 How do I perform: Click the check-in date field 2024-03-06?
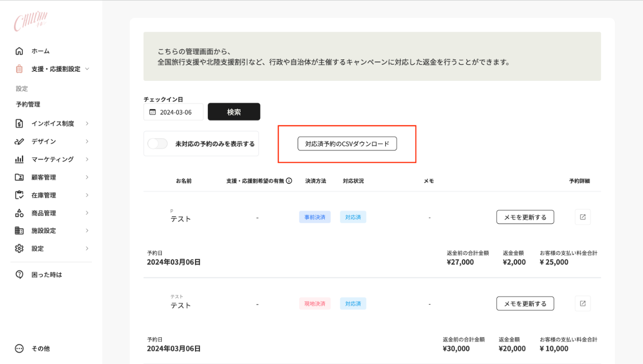click(174, 112)
